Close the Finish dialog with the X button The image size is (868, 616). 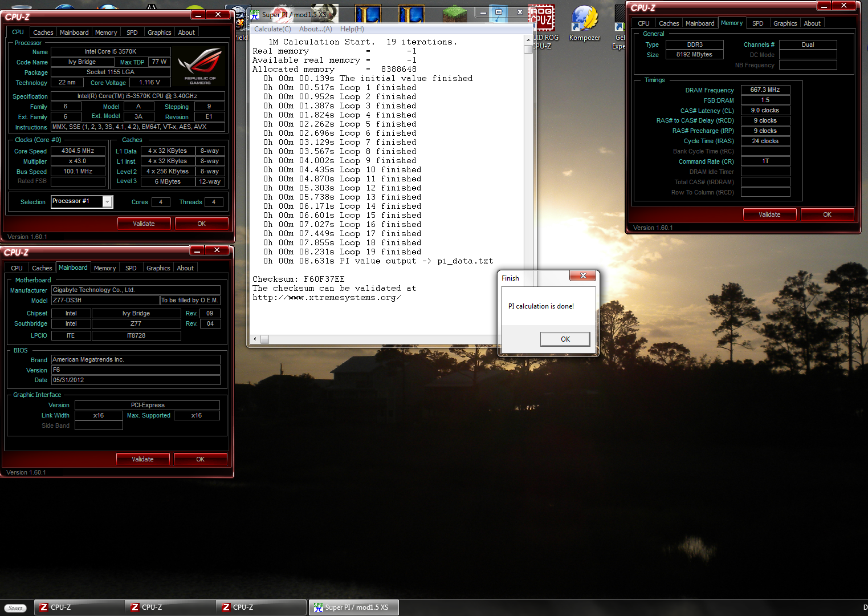tap(583, 275)
